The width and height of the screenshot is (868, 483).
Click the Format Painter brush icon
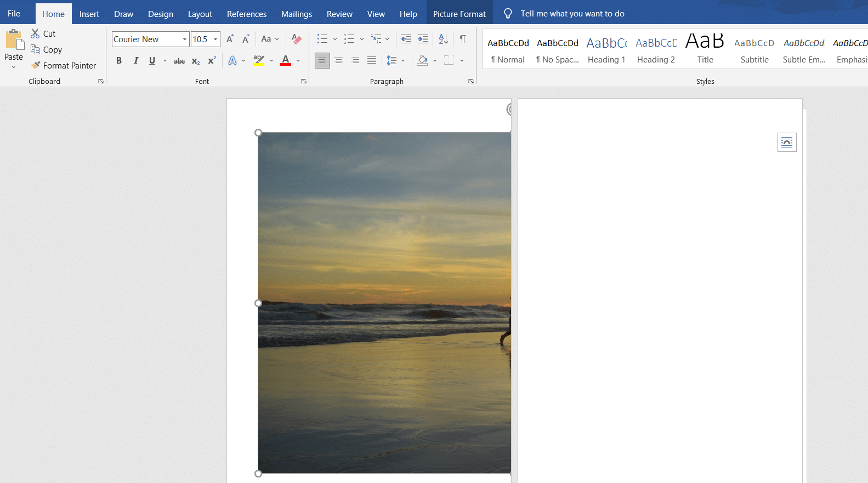pyautogui.click(x=36, y=65)
